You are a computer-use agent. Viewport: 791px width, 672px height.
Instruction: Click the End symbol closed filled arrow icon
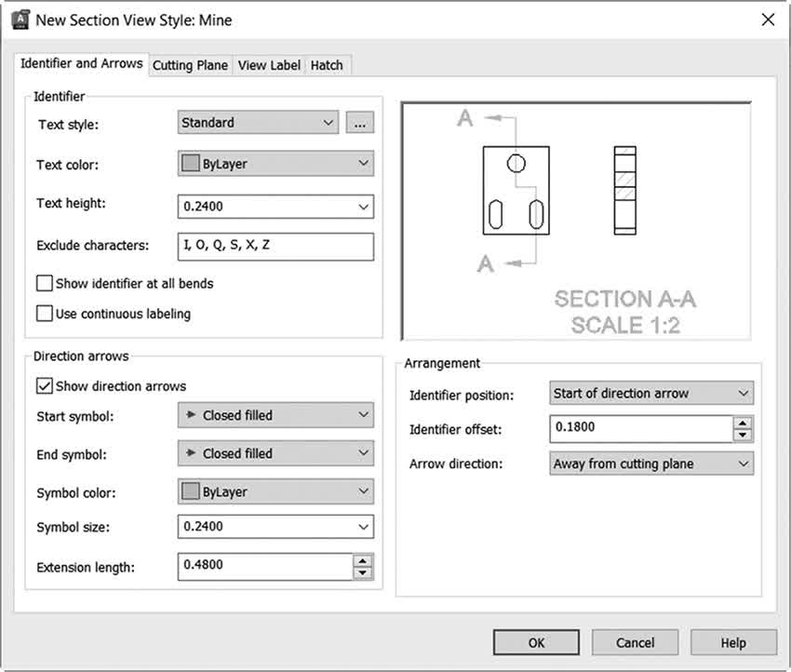click(x=191, y=453)
